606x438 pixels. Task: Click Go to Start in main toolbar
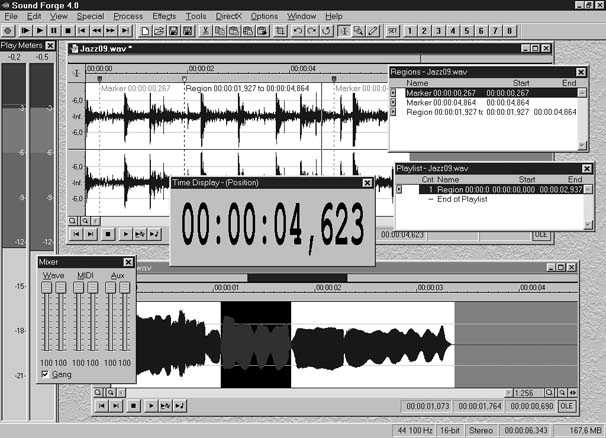82,31
